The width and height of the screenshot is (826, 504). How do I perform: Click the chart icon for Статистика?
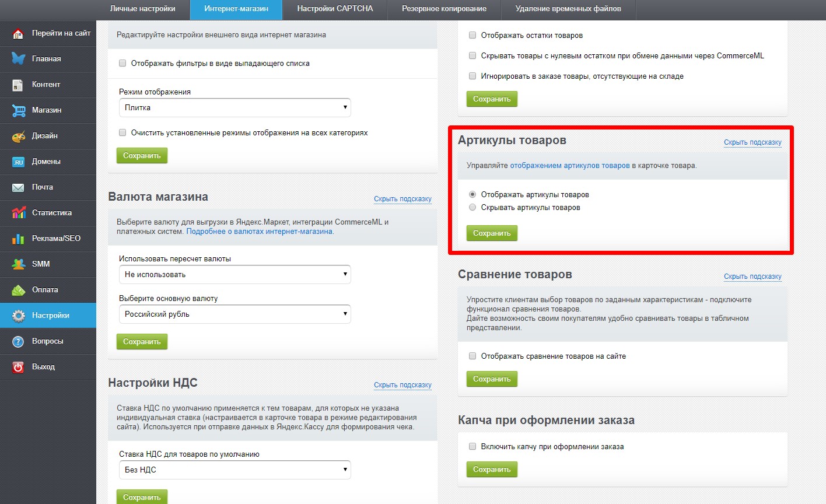click(19, 213)
